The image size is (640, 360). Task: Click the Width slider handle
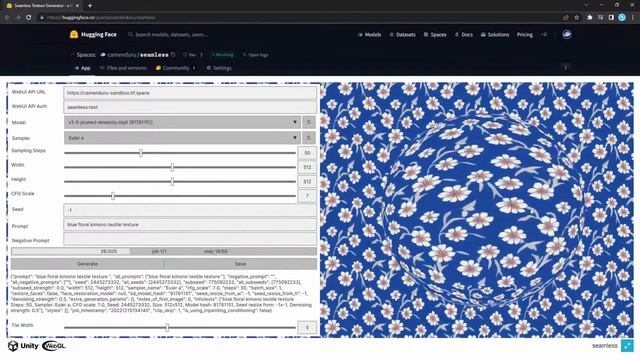click(x=172, y=167)
